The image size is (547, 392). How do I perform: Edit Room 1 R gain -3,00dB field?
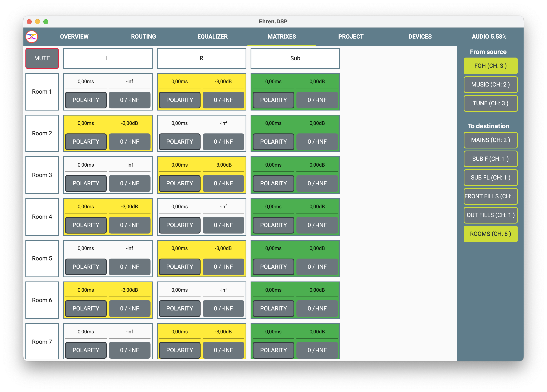point(223,82)
